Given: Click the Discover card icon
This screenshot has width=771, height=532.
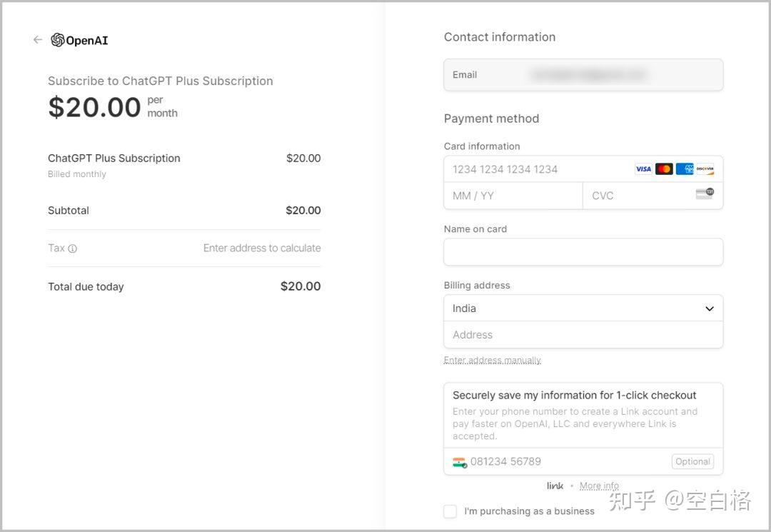Looking at the screenshot, I should 705,169.
